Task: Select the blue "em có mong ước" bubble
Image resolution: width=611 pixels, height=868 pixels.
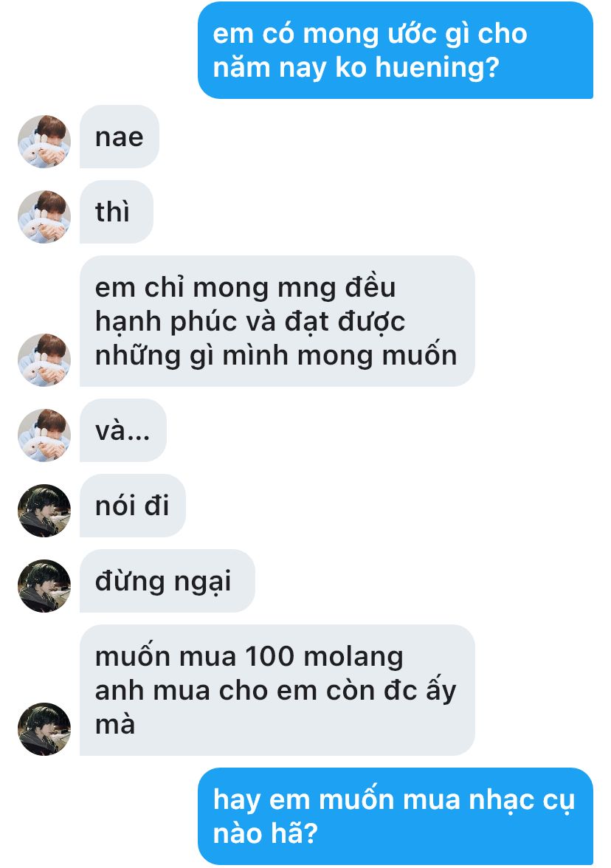Action: click(396, 50)
